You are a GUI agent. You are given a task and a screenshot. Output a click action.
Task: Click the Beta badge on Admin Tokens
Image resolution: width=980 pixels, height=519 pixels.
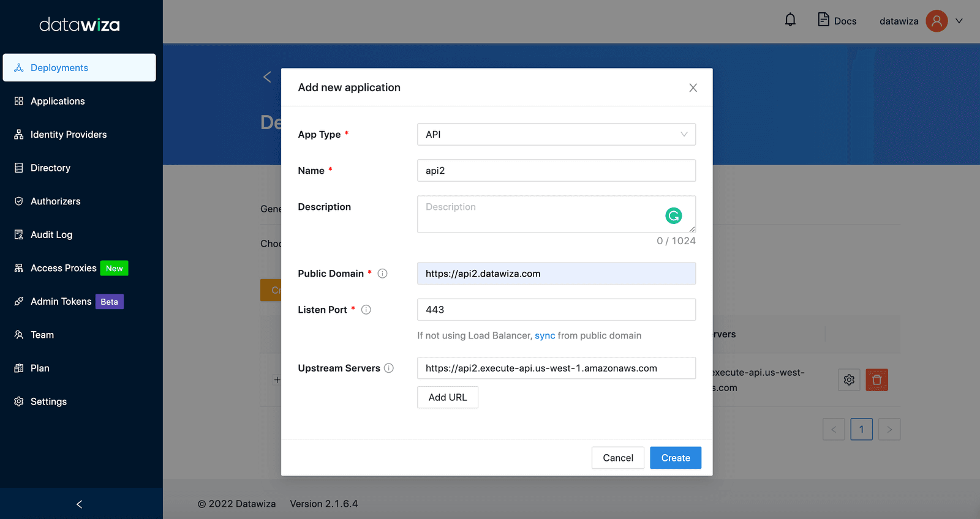pyautogui.click(x=110, y=302)
